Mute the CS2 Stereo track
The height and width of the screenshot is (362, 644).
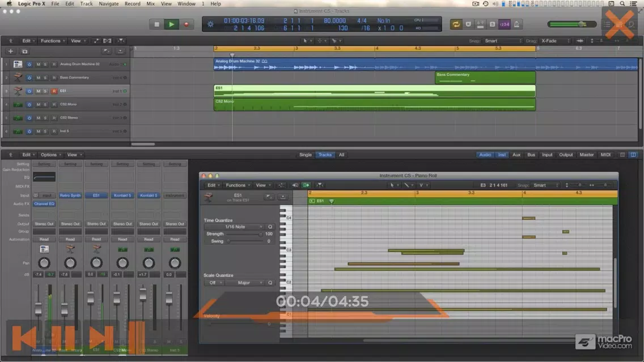[38, 118]
